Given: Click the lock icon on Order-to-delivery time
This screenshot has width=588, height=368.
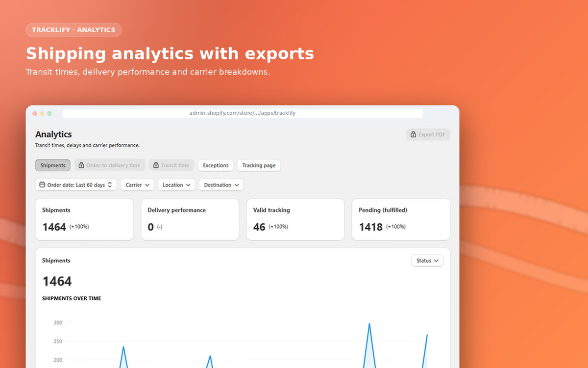Looking at the screenshot, I should point(81,165).
